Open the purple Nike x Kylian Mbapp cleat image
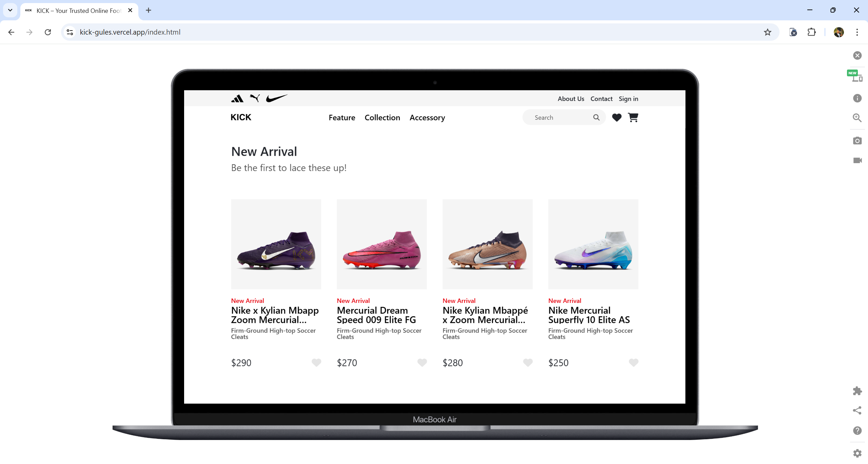The image size is (868, 464). 276,244
